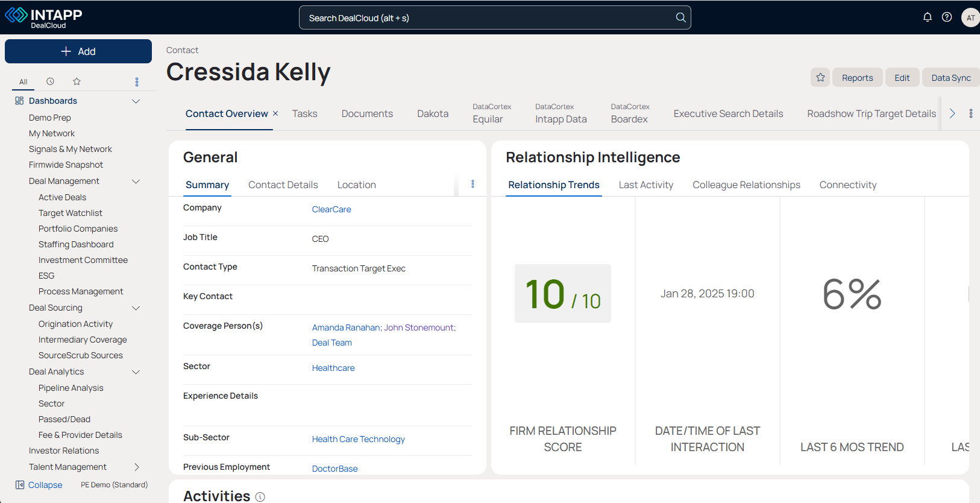This screenshot has height=503, width=980.
Task: Open General panel three-dot menu
Action: coord(473,184)
